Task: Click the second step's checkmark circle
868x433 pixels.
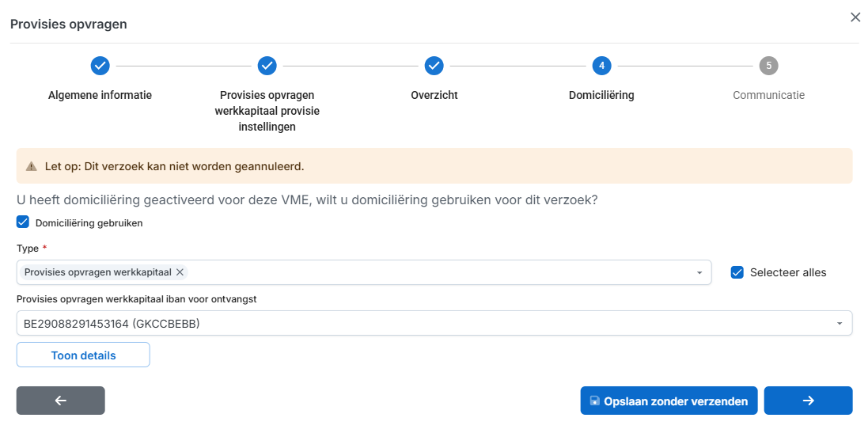Action: point(267,66)
